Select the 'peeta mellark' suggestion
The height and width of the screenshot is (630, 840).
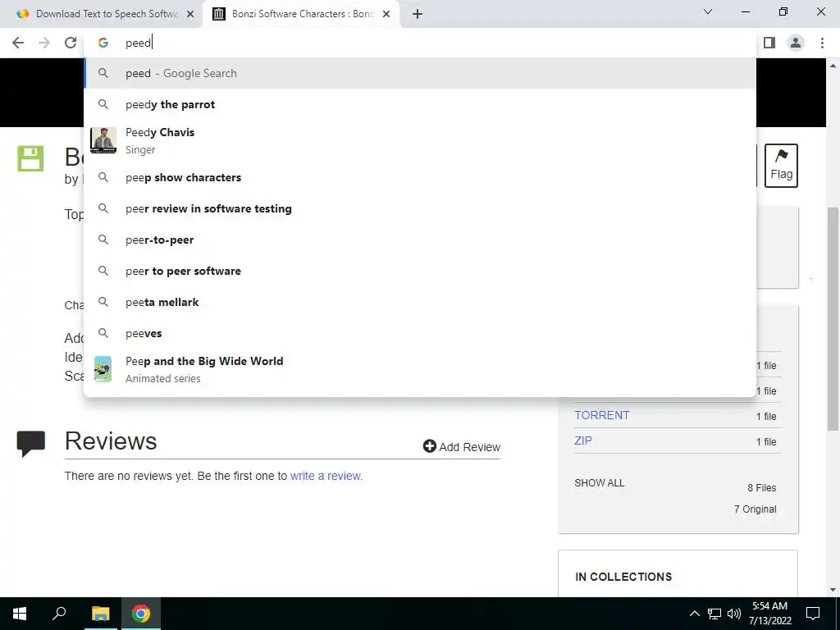point(420,302)
